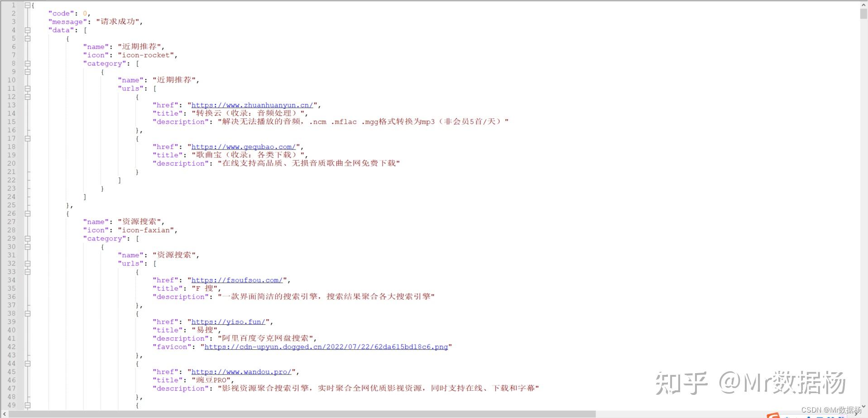Collapse the "urls" fold marker on line 11
Screen dimensions: 868x418
click(27, 88)
